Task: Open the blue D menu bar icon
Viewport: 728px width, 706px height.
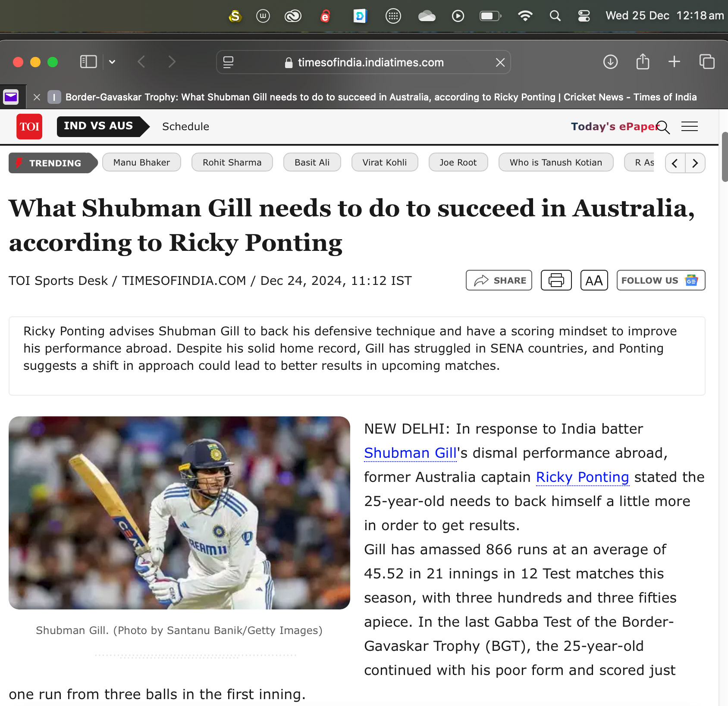Action: pyautogui.click(x=360, y=16)
